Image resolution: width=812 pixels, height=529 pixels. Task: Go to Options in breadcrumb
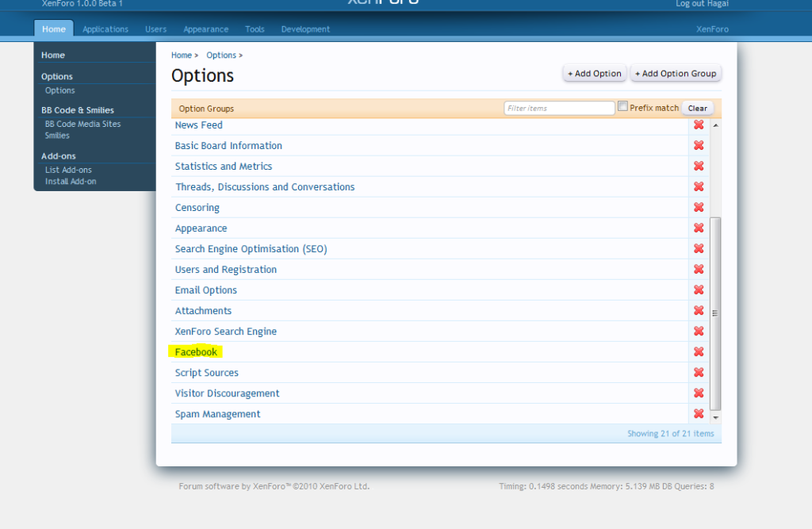221,55
